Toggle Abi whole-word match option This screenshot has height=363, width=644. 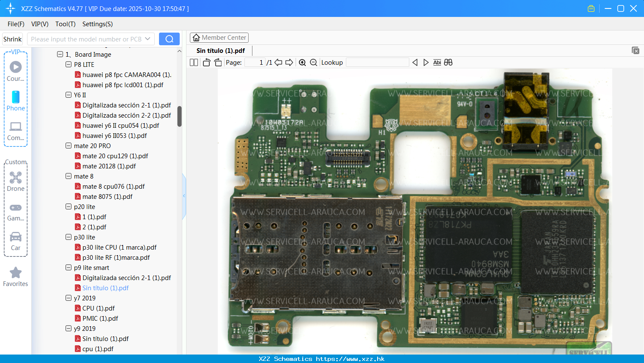437,63
